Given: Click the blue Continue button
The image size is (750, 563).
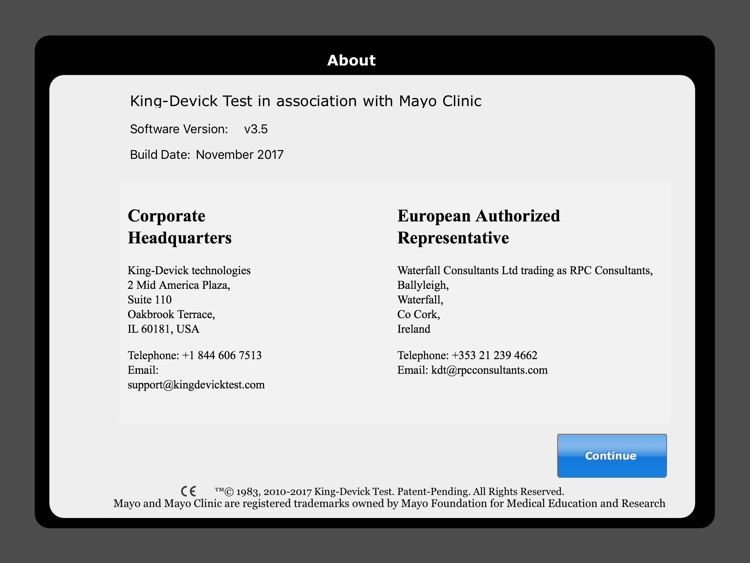Looking at the screenshot, I should tap(611, 455).
